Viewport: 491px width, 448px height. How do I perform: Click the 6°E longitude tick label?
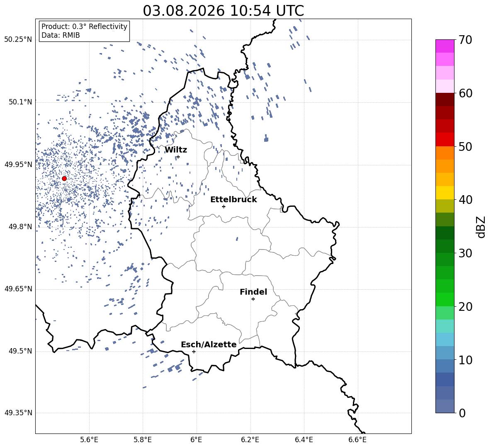pyautogui.click(x=196, y=440)
